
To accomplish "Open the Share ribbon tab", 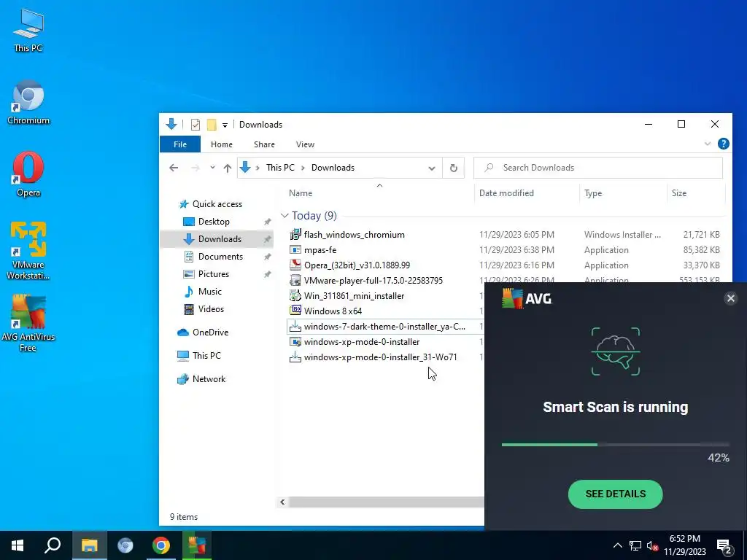I will [x=264, y=144].
